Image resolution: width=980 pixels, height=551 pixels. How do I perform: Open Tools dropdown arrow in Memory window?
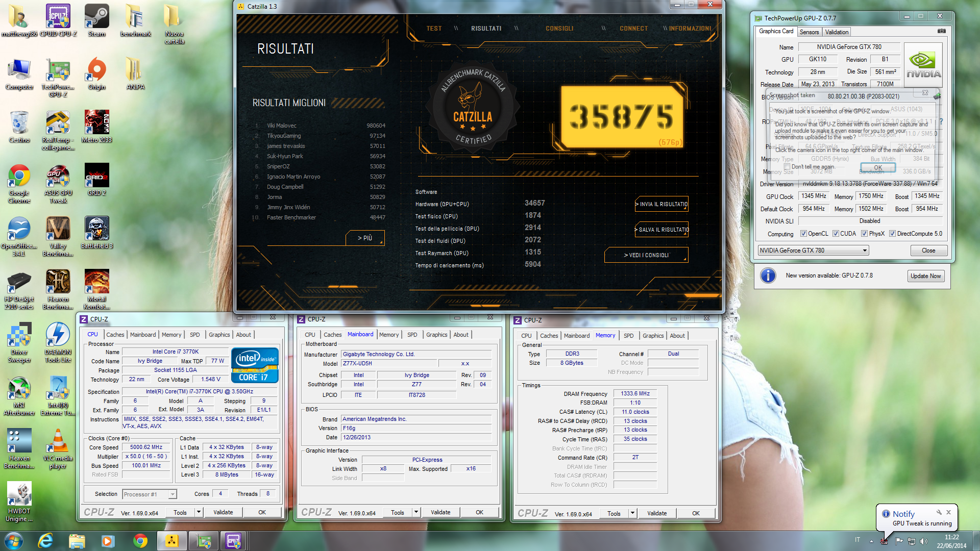(633, 513)
